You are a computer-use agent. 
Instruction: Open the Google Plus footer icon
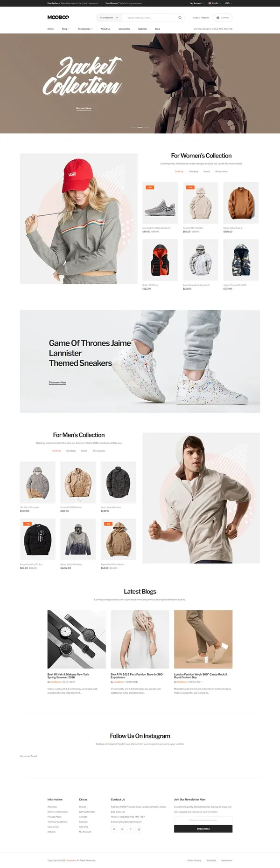click(x=122, y=829)
